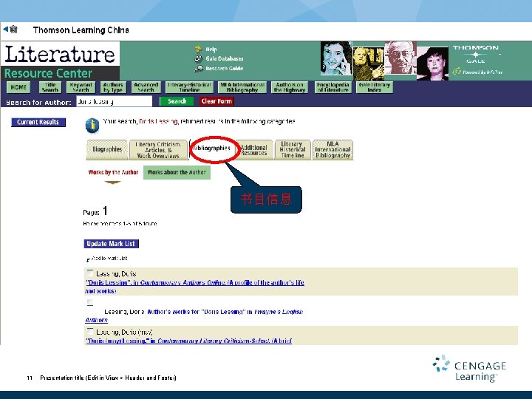Open Literary-Historical Timeline navigation button
Screen dimensions: 532x399
189,87
